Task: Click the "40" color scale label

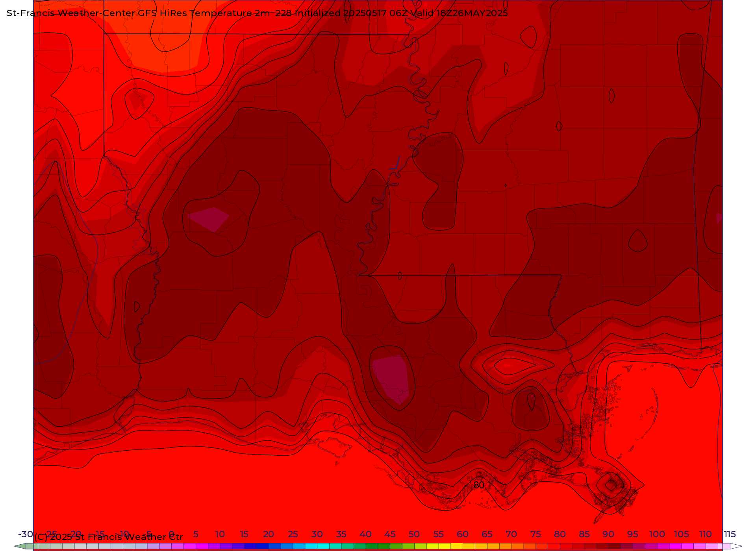Action: (366, 534)
